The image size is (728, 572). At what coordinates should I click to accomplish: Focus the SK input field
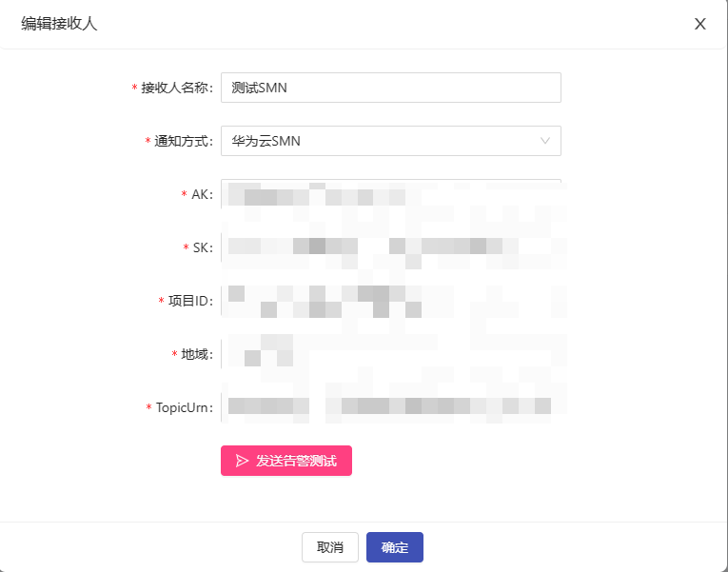pyautogui.click(x=390, y=247)
